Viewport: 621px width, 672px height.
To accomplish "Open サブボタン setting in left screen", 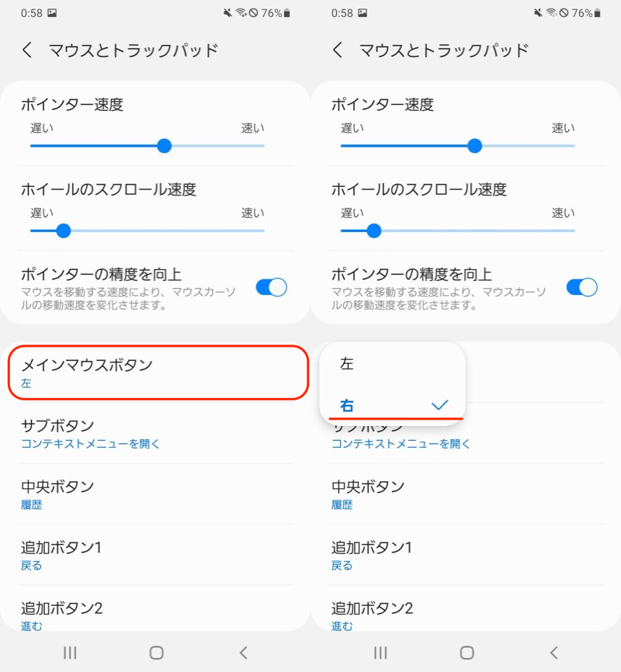I will coord(155,434).
